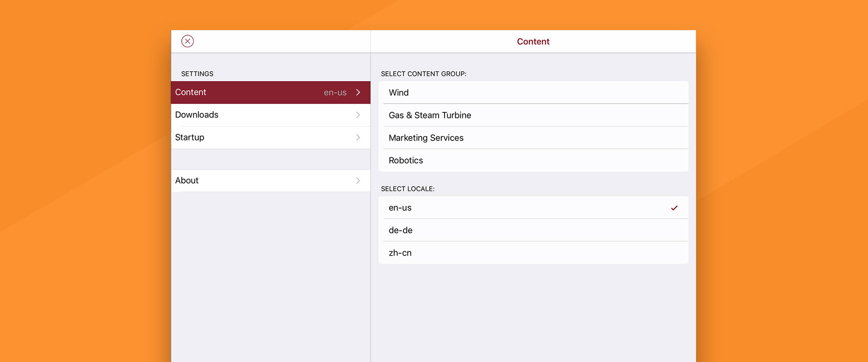Select the en-us locale option
This screenshot has width=868, height=362.
(533, 208)
